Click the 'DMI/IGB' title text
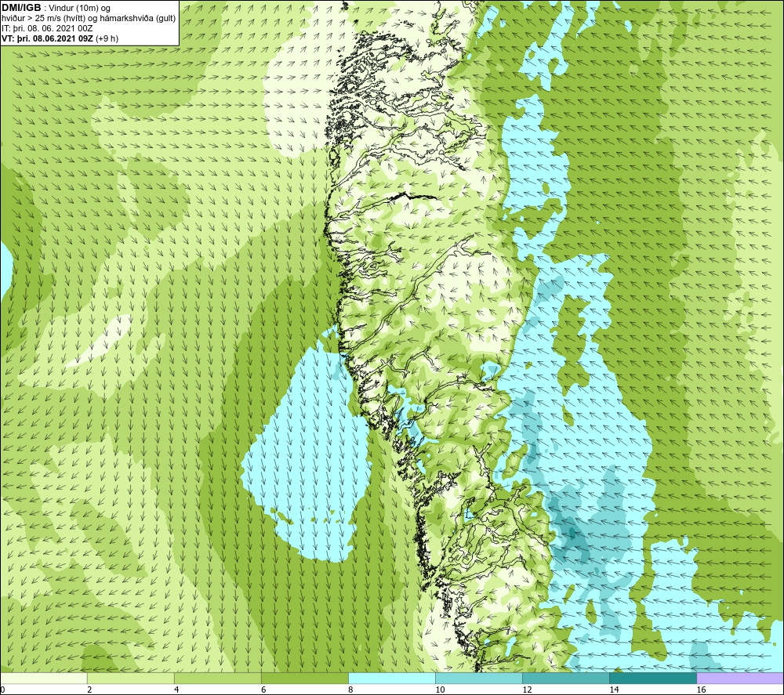 click(x=21, y=8)
